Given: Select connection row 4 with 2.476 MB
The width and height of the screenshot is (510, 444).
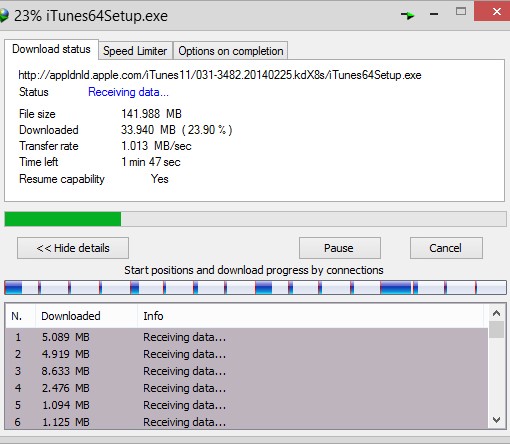Looking at the screenshot, I should click(x=246, y=388).
